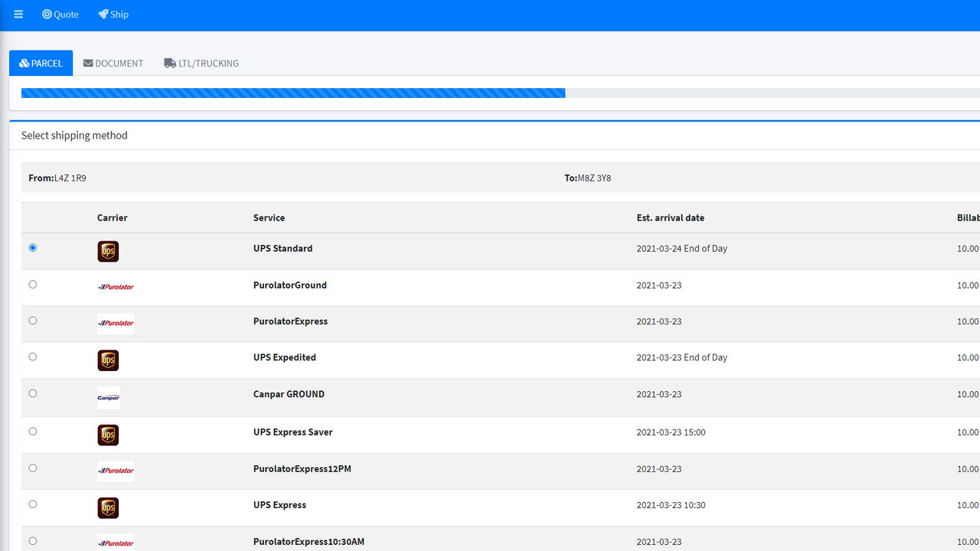Switch to the DOCUMENT tab

click(113, 63)
